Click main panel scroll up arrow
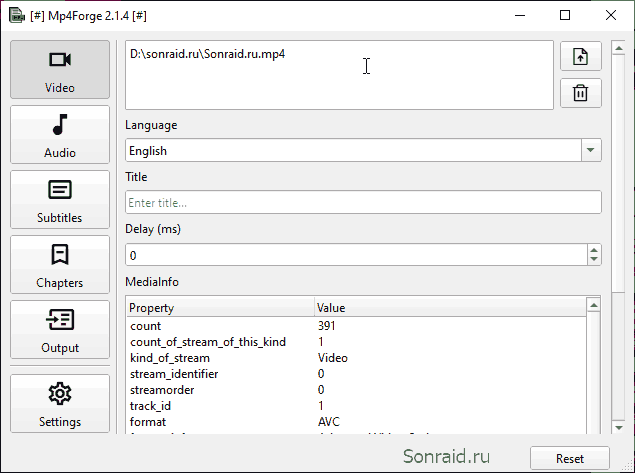Screen dimensions: 635x473 pyautogui.click(x=618, y=49)
